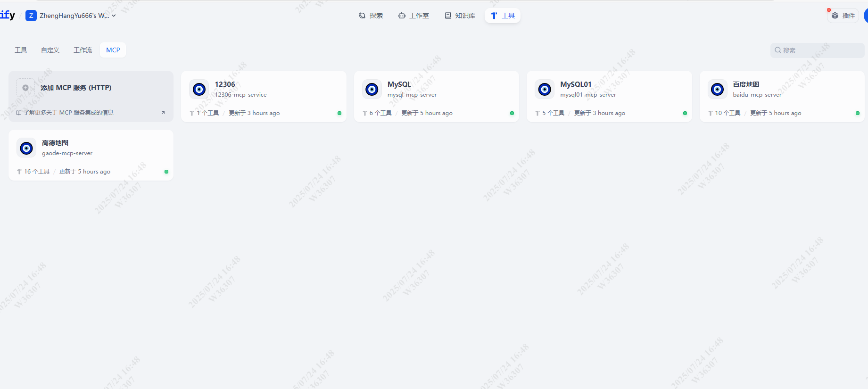The height and width of the screenshot is (389, 868).
Task: Select the MCP tab
Action: (x=113, y=50)
